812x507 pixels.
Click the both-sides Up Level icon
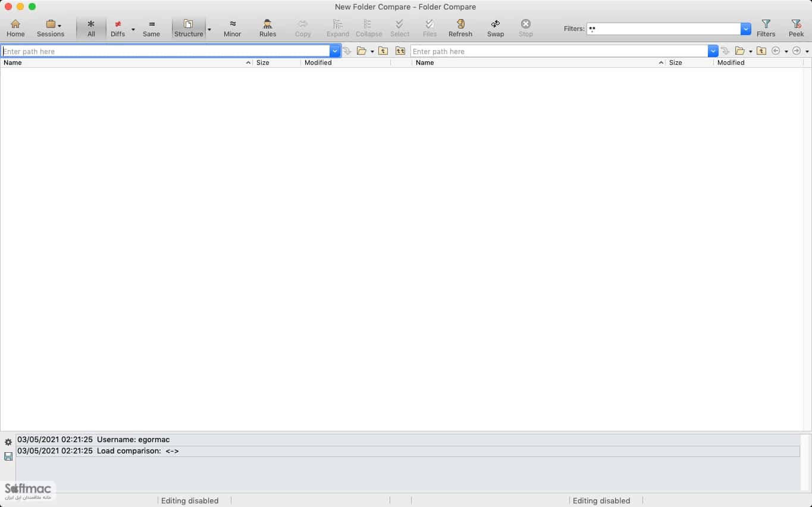coord(400,51)
